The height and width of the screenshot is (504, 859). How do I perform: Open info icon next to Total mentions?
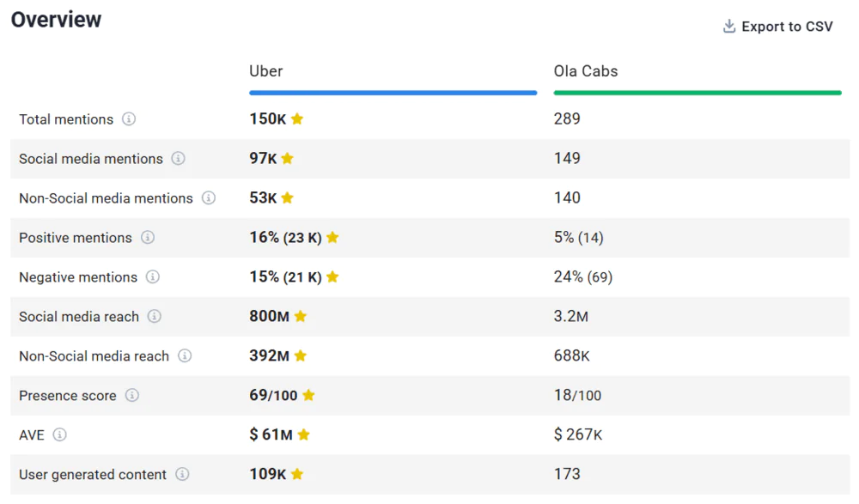coord(129,119)
